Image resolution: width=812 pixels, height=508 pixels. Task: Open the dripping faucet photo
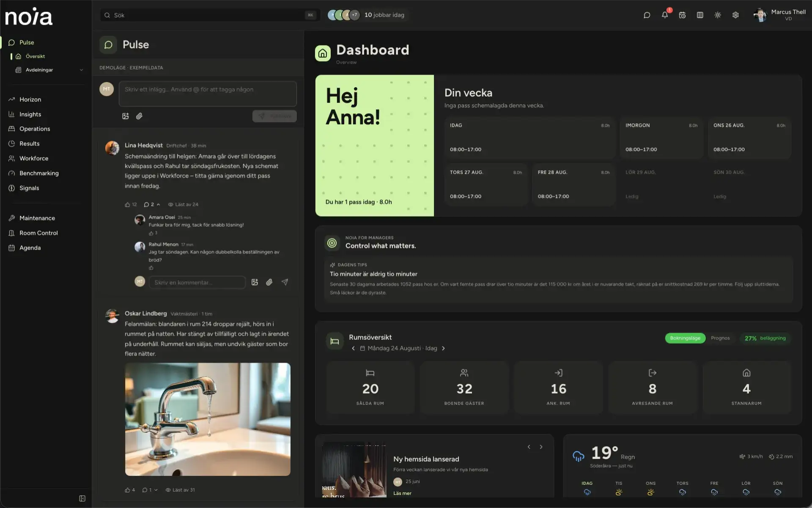click(208, 419)
